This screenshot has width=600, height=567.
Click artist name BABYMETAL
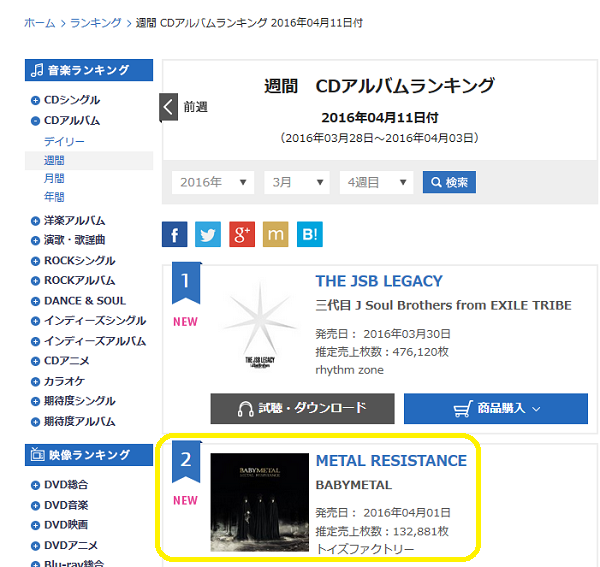point(354,485)
